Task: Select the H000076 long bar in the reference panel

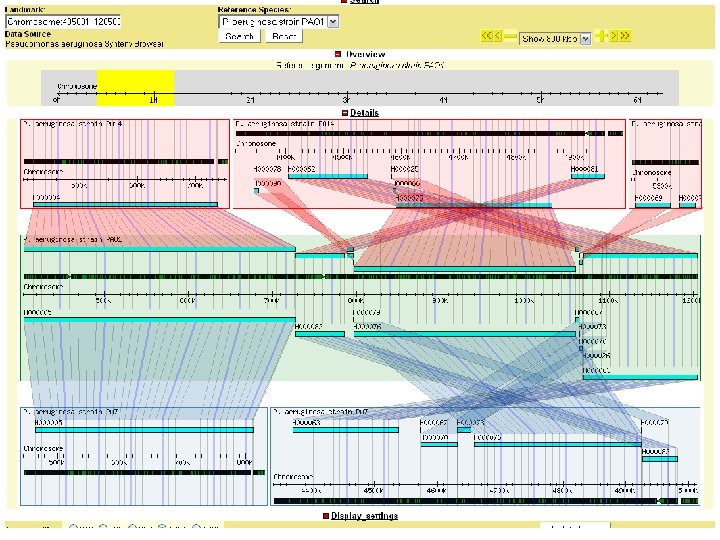Action: click(x=465, y=334)
